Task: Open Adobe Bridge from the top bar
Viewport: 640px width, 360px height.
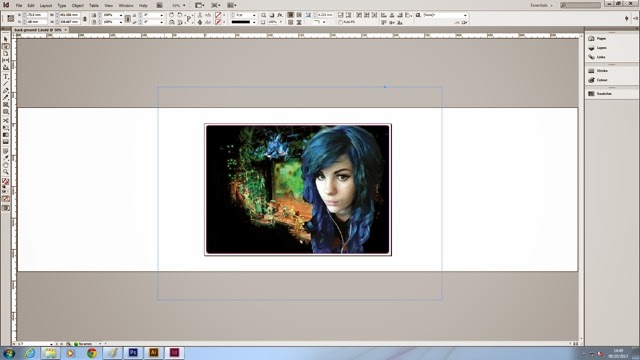Action: [160, 5]
